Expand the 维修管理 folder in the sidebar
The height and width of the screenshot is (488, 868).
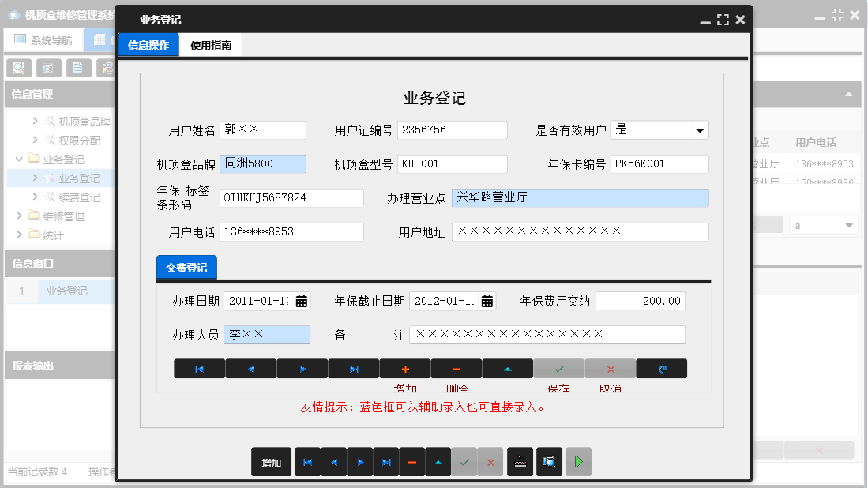pyautogui.click(x=65, y=216)
